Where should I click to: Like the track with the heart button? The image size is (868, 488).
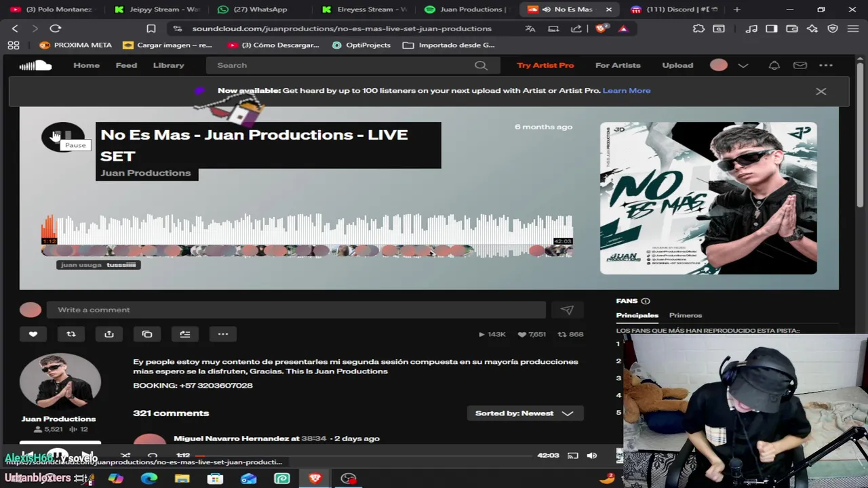pos(33,334)
